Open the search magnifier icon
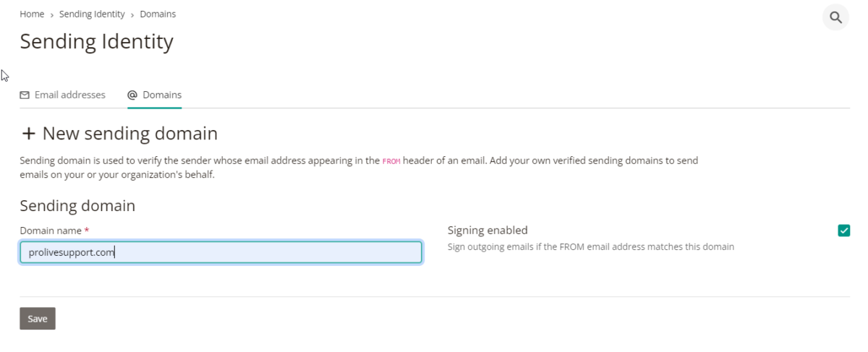 [835, 17]
